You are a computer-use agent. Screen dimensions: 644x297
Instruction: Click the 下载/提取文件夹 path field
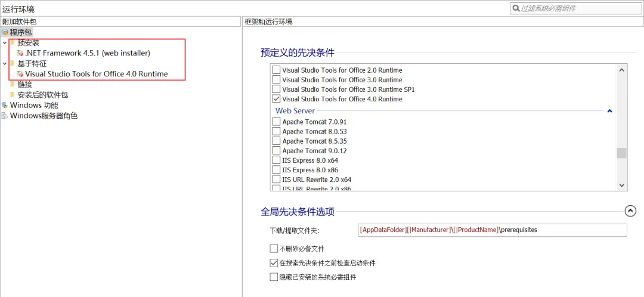[x=493, y=230]
